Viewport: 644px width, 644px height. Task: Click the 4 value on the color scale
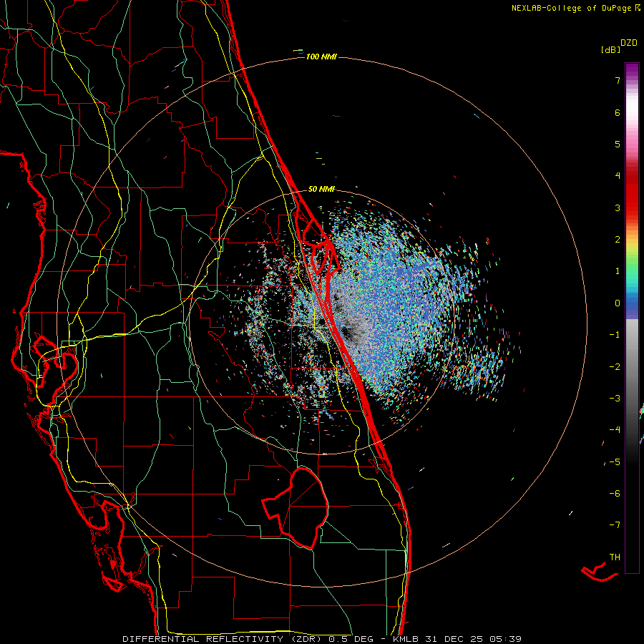point(618,176)
